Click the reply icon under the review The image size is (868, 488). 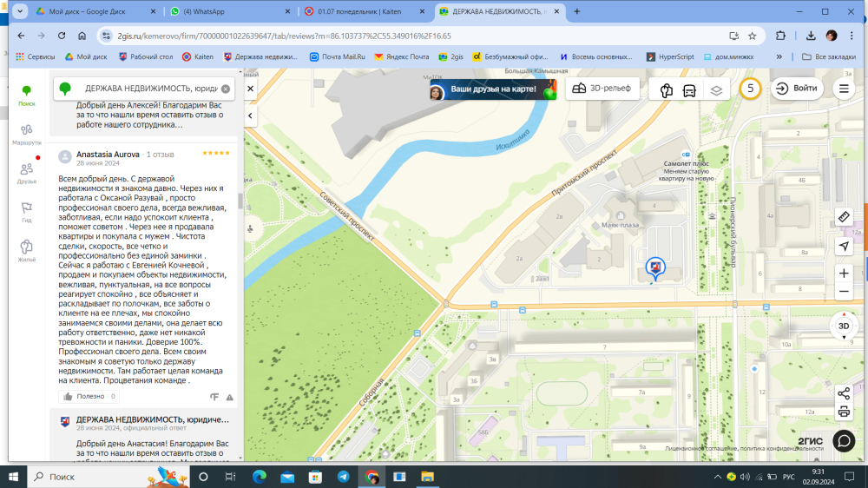[x=214, y=397]
